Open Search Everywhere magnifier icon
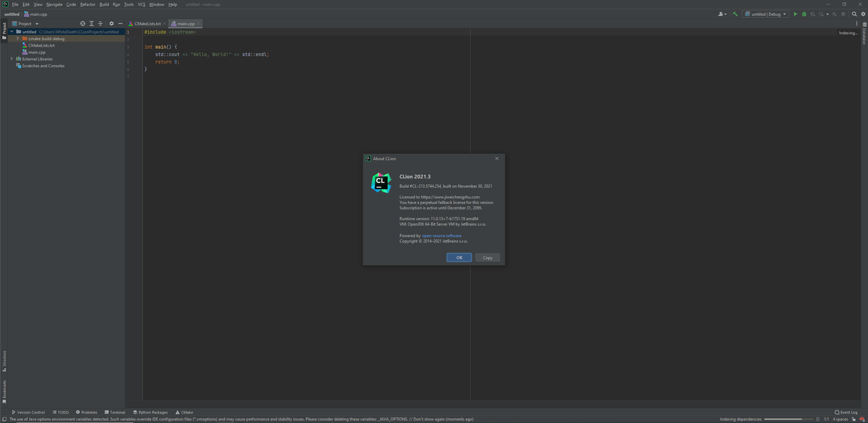868x423 pixels. (x=854, y=14)
